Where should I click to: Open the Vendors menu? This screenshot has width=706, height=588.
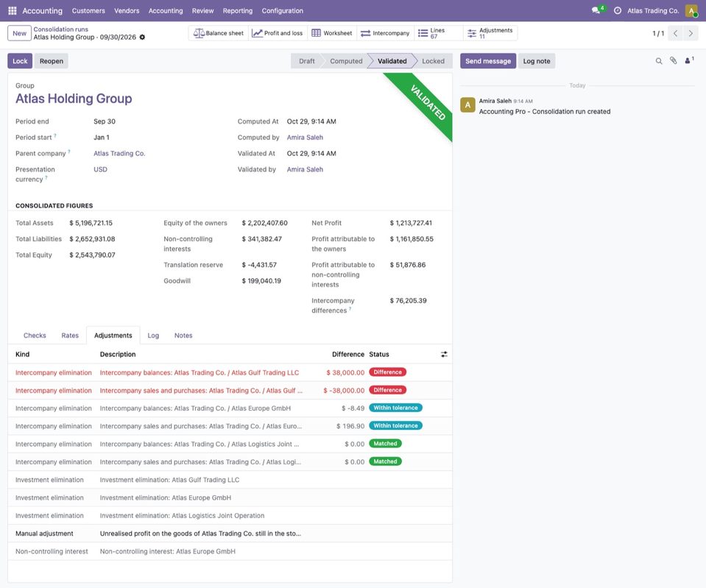[x=127, y=10]
